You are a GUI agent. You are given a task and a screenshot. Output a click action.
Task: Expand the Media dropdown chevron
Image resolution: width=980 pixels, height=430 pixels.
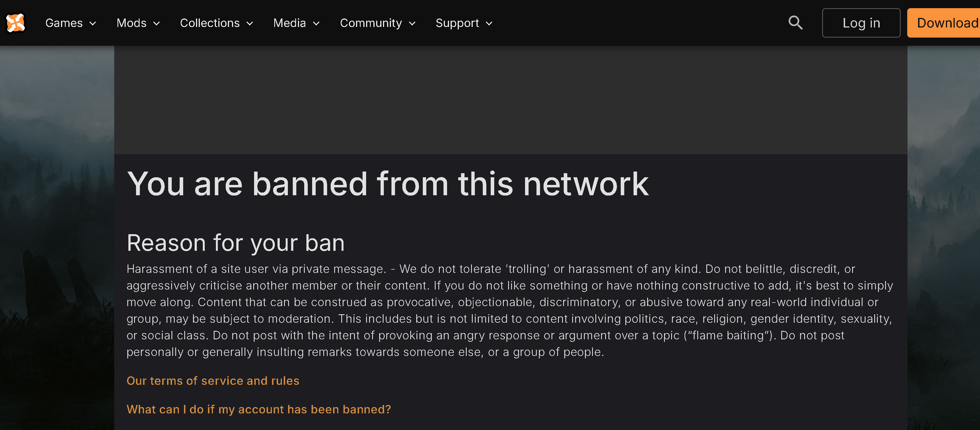click(316, 24)
